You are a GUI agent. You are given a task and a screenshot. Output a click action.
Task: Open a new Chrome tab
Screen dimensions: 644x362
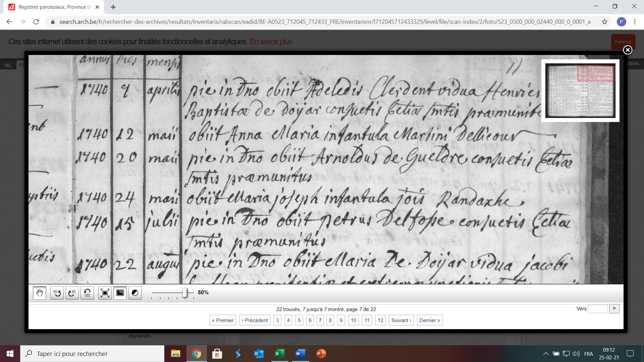point(113,7)
